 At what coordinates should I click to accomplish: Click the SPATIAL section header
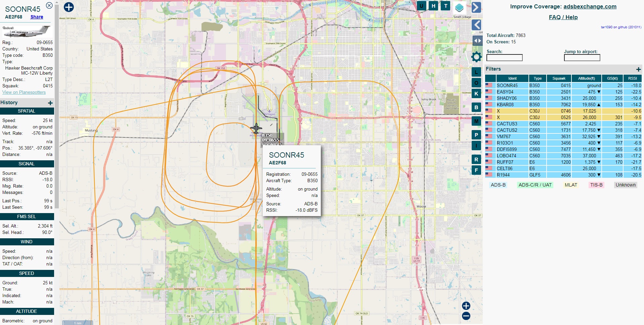coord(27,111)
